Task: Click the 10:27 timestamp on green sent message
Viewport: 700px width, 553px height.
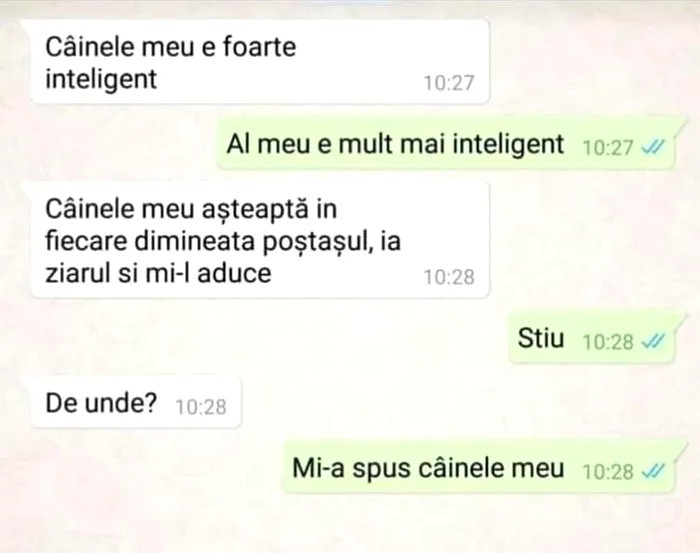Action: (608, 147)
